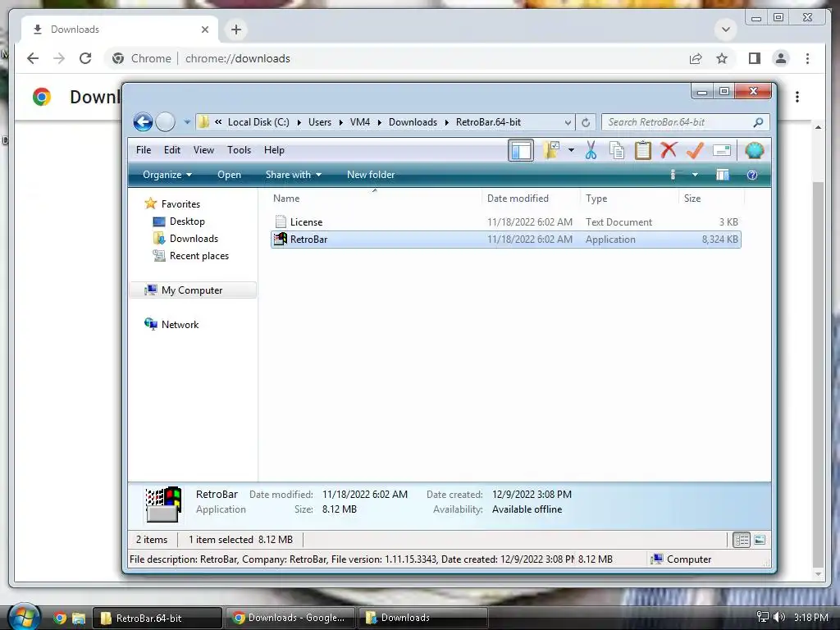Open a new Chrome tab
This screenshot has height=630, width=840.
pos(235,30)
